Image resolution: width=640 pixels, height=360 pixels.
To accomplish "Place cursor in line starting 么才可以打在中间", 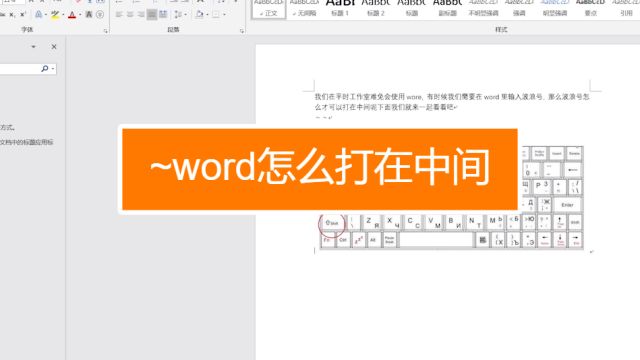I will coord(386,107).
